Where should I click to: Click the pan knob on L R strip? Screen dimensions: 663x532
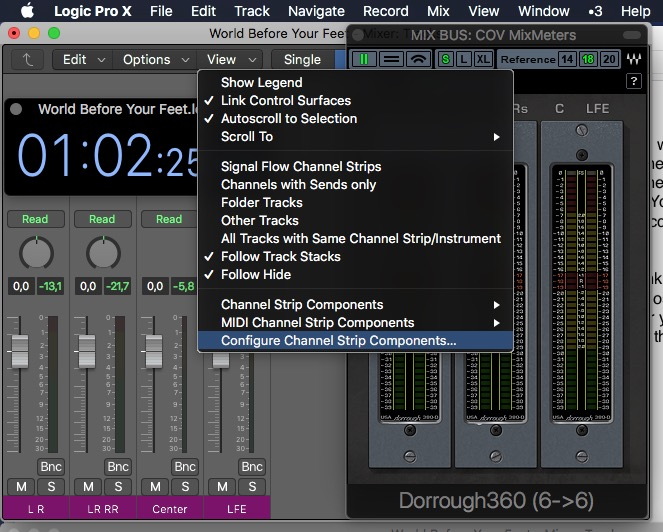pyautogui.click(x=36, y=253)
